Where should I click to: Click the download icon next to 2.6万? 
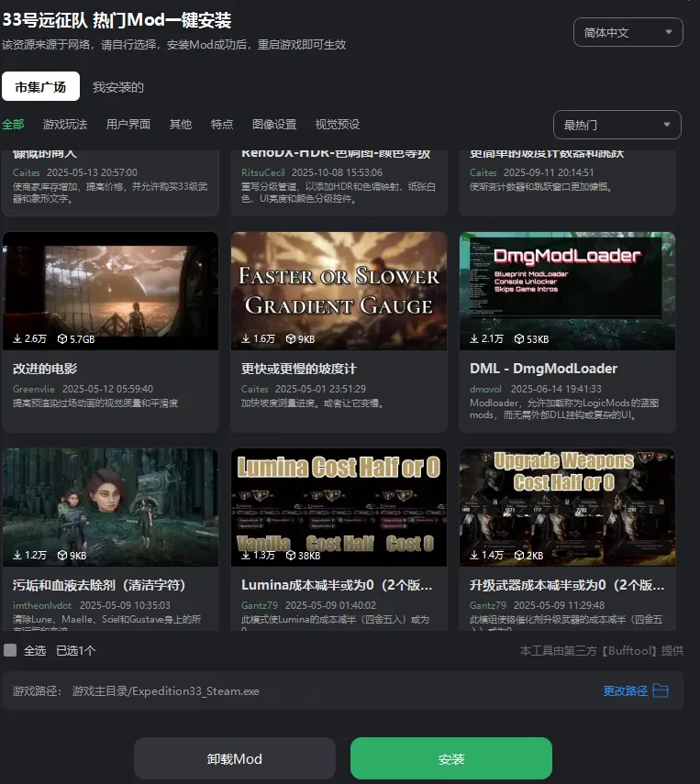17,338
